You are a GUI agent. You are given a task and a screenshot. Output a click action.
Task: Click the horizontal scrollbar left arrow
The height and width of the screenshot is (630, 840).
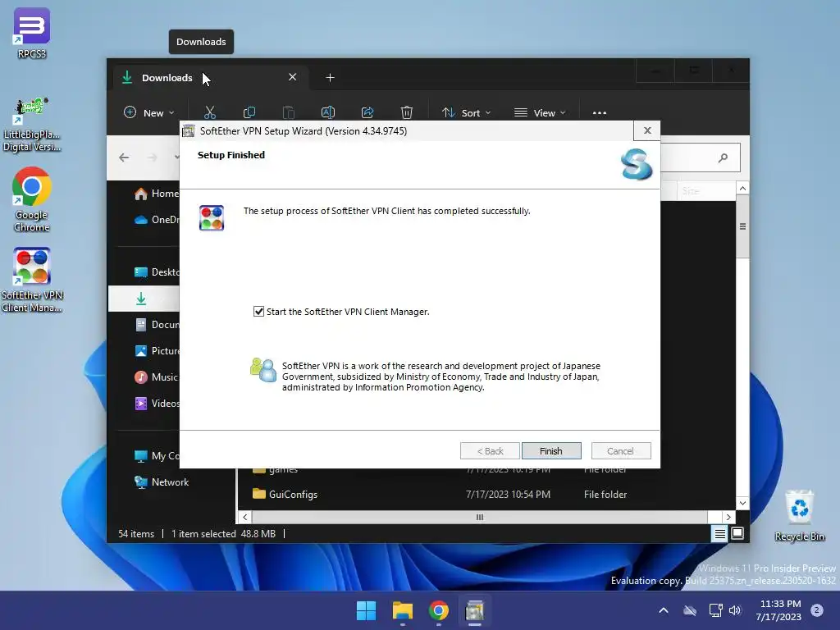tap(244, 517)
